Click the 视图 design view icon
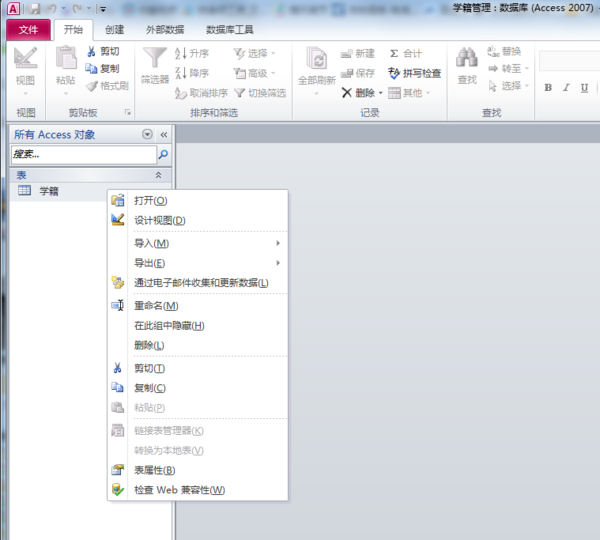 pyautogui.click(x=25, y=58)
